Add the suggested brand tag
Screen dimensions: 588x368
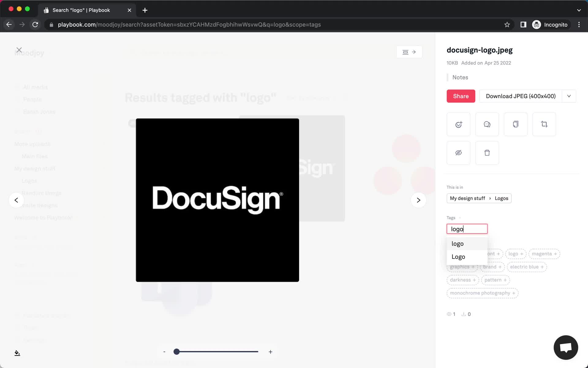click(492, 267)
